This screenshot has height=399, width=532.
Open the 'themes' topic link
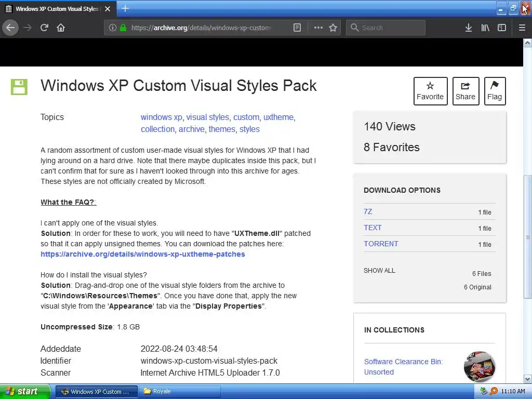point(222,129)
